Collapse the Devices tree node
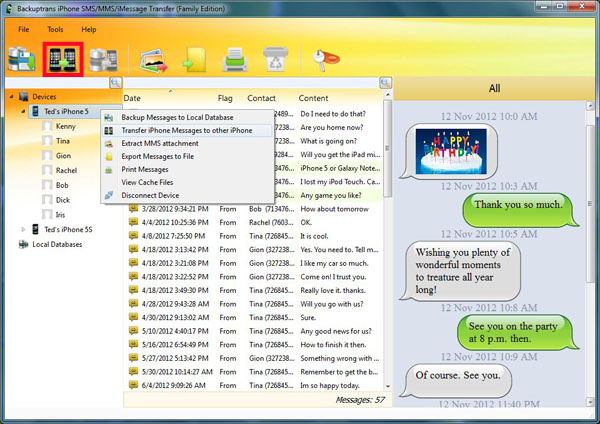600x424 pixels. [x=11, y=96]
